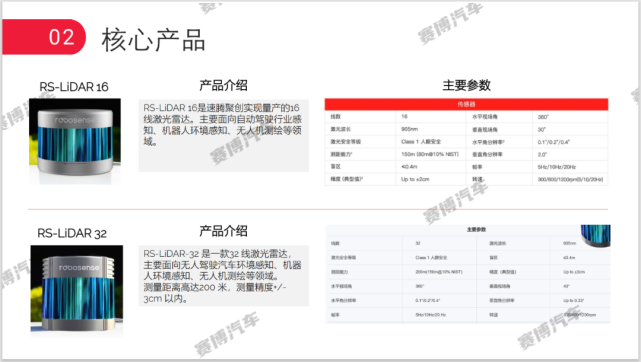Viewport: 641px width, 362px height.
Task: Click the cropped LiDAR image in the lower table corner
Action: coord(596,235)
